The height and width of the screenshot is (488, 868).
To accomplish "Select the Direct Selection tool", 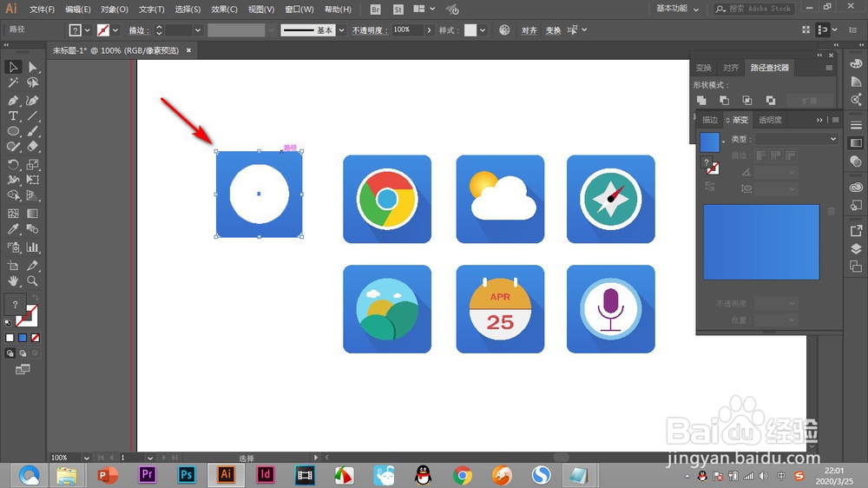I will (x=33, y=67).
